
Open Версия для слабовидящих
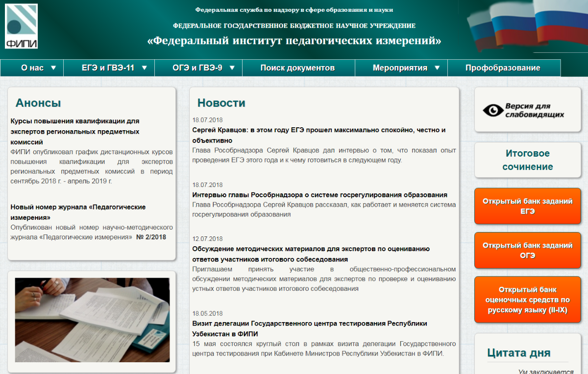[x=528, y=111]
